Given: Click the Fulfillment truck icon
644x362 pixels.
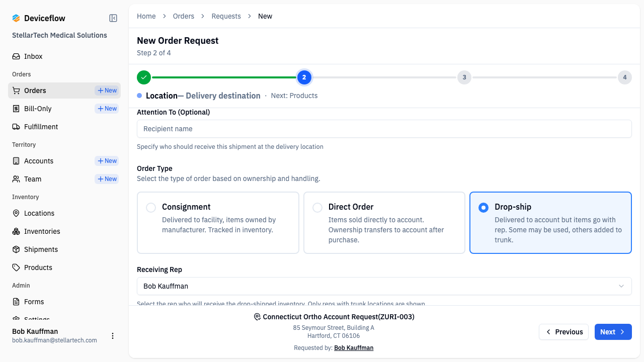Looking at the screenshot, I should coord(16,127).
